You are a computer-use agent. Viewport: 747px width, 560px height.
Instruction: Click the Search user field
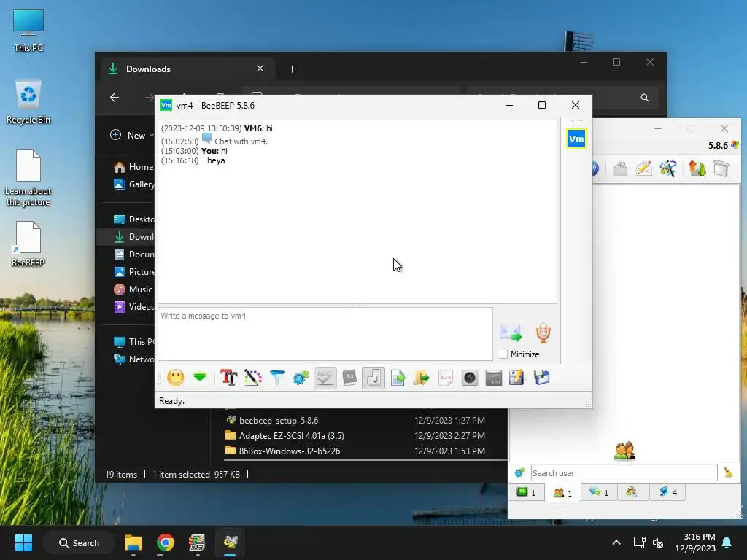pos(624,472)
